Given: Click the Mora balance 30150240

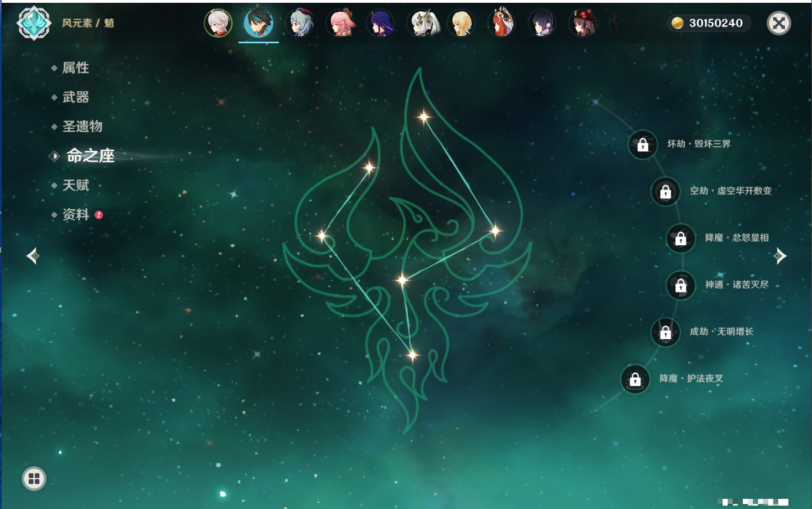Looking at the screenshot, I should coord(716,23).
